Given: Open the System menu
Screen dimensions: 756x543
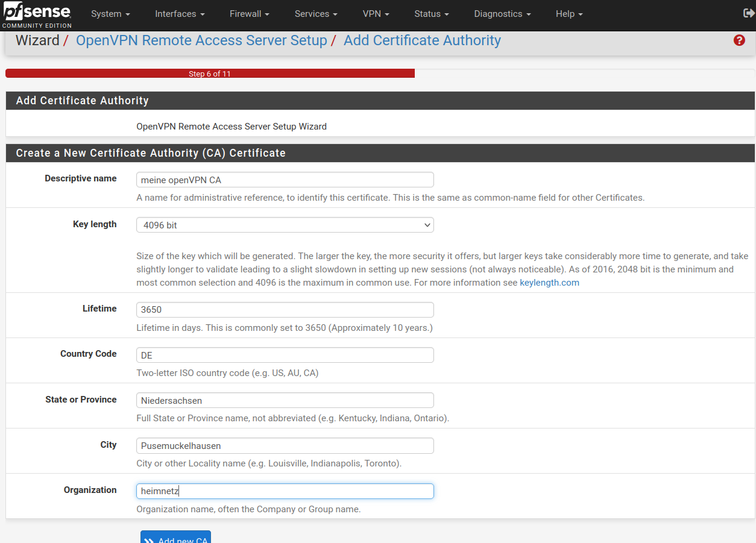Looking at the screenshot, I should (110, 14).
